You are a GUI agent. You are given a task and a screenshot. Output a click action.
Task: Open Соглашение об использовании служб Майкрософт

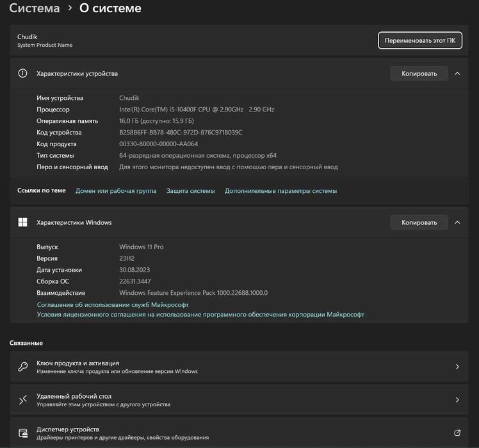(113, 305)
